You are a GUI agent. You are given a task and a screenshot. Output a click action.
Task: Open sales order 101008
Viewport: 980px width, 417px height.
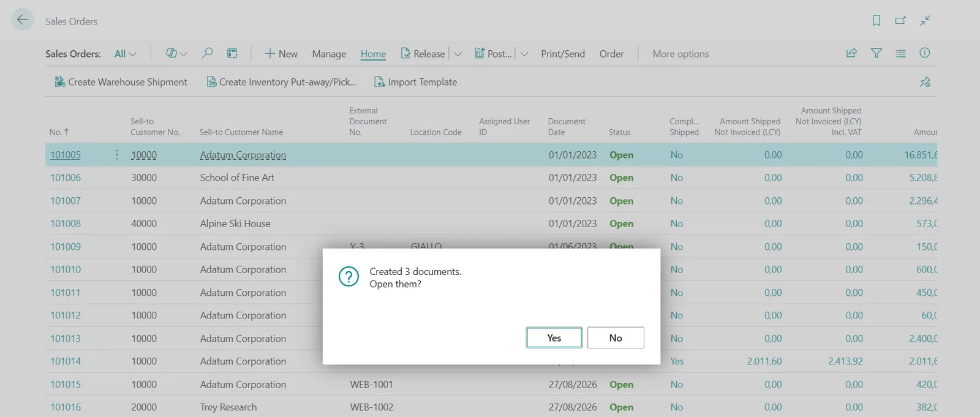(66, 224)
